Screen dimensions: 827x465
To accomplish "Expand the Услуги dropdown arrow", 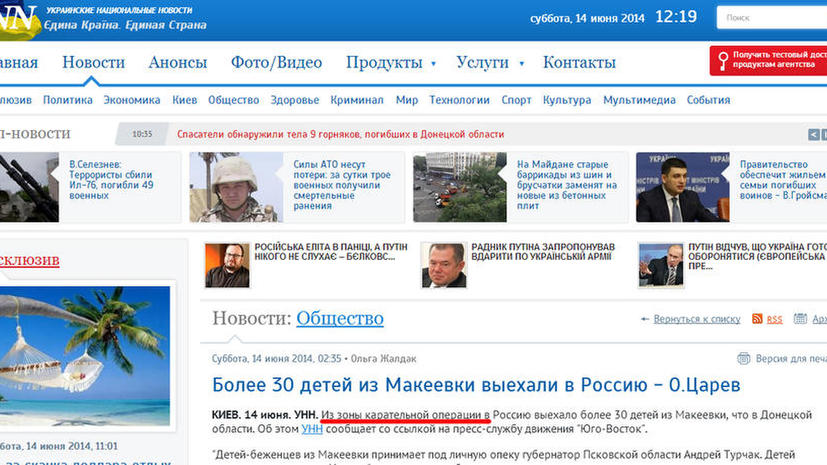I will tap(522, 64).
